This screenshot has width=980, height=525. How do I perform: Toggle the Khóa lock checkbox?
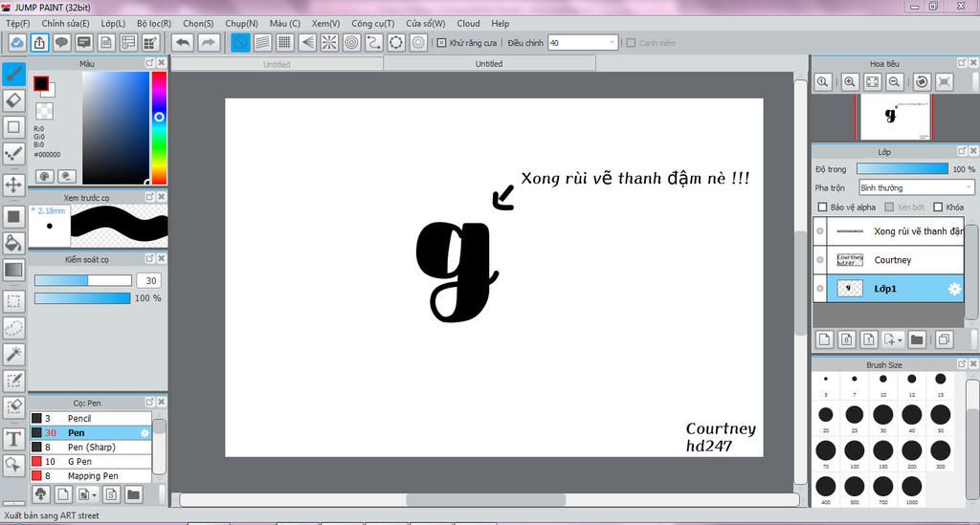click(938, 208)
